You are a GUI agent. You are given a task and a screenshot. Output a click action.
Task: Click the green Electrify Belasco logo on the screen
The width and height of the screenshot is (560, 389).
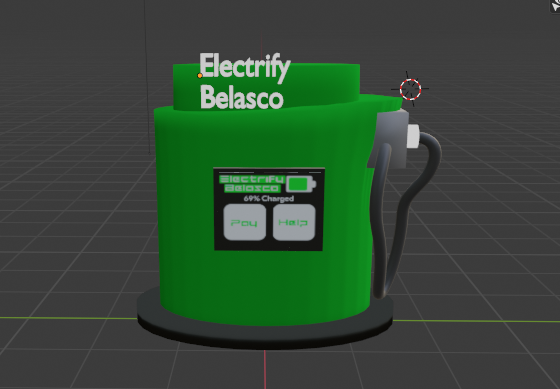pos(252,184)
